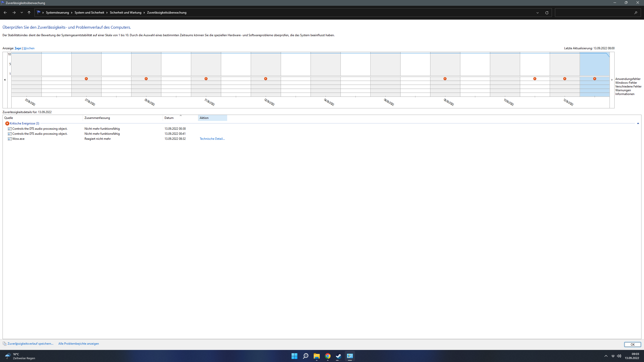Open the address bar history dropdown
The width and height of the screenshot is (644, 362).
click(538, 13)
